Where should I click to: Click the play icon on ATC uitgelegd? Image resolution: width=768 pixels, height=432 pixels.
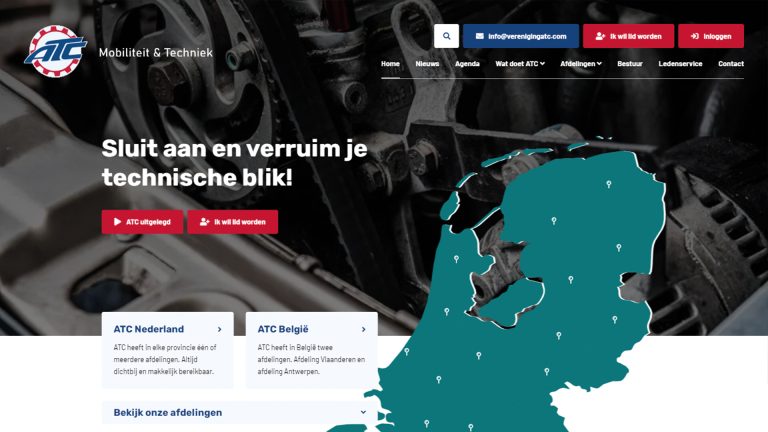click(x=118, y=221)
